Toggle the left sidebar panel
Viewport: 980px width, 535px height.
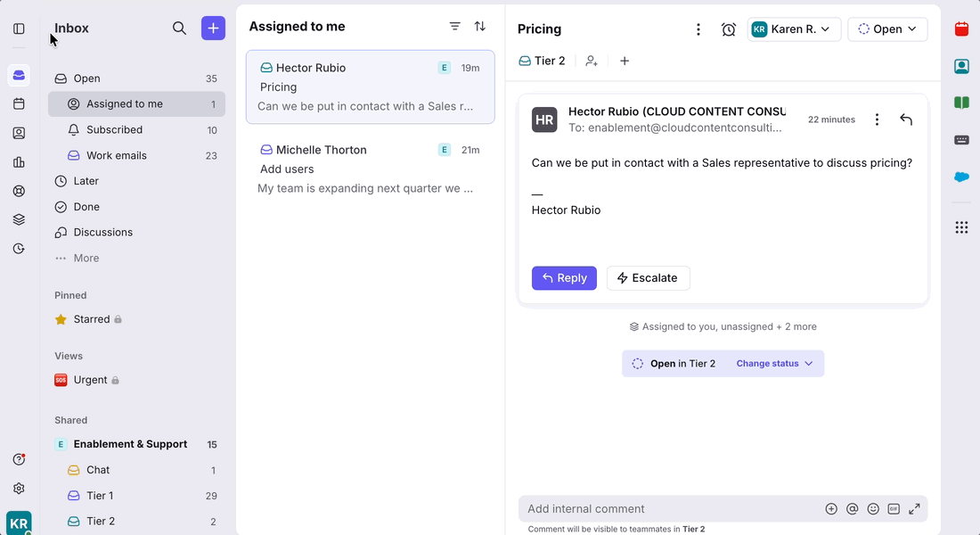19,29
